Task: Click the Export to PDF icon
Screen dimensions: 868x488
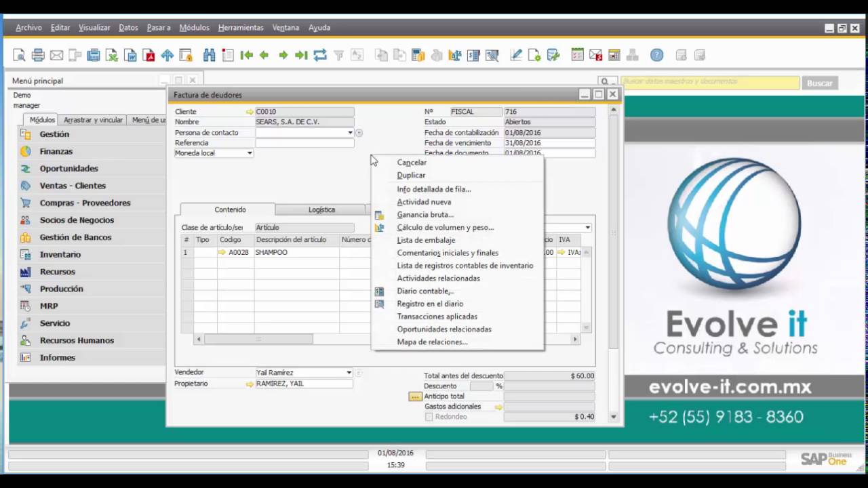Action: [149, 56]
